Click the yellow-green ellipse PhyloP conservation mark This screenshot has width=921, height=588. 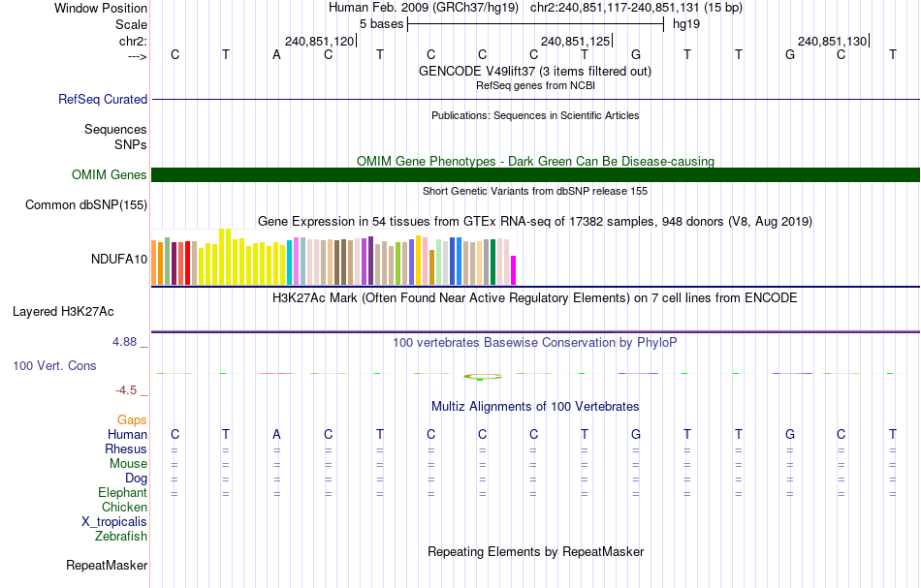coord(482,377)
